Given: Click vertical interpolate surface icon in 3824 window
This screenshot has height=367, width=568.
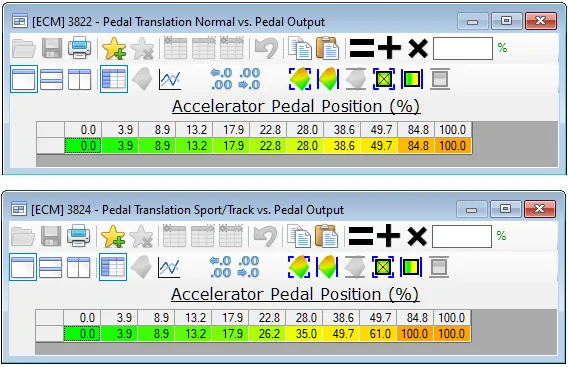Looking at the screenshot, I should point(327,267).
